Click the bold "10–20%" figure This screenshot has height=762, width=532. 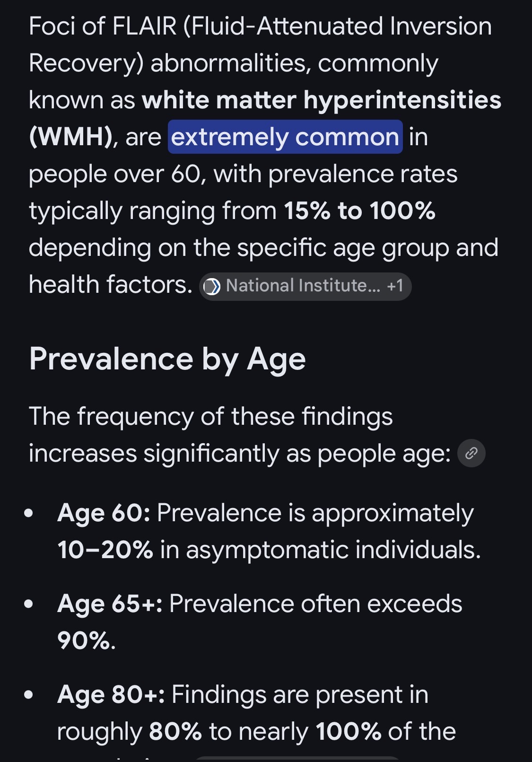coord(105,550)
